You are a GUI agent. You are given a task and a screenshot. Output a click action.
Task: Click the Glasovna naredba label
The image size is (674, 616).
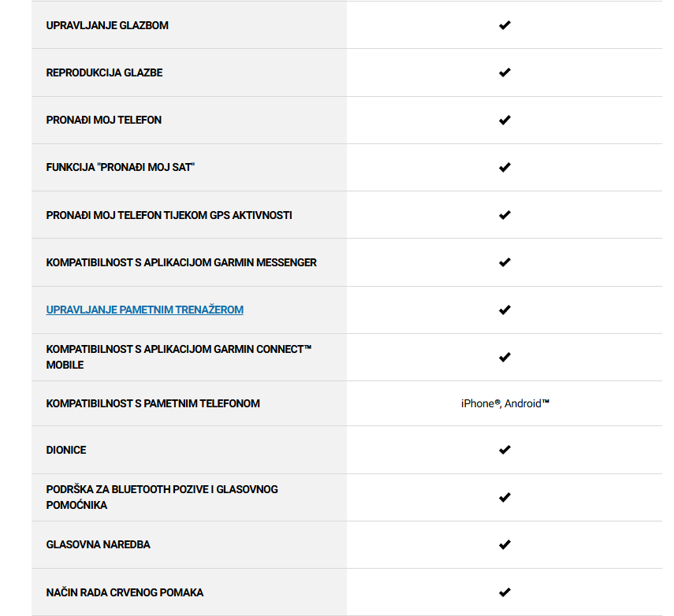(x=98, y=544)
